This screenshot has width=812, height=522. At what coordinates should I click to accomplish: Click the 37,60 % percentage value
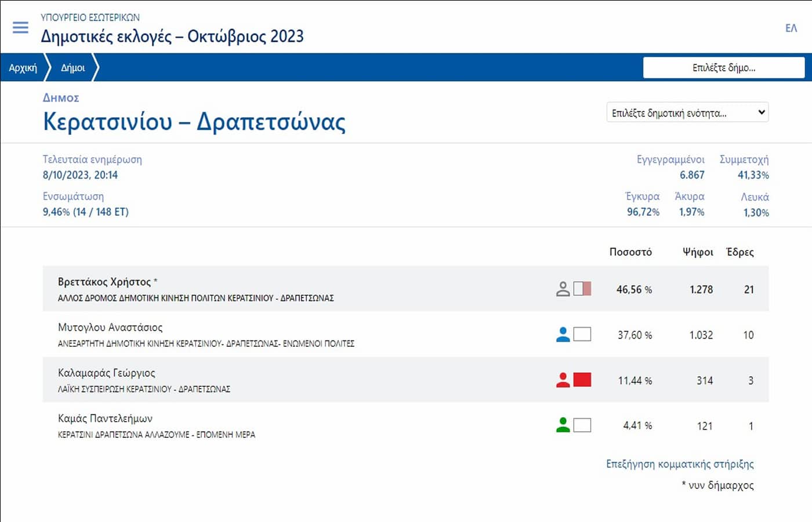click(635, 335)
